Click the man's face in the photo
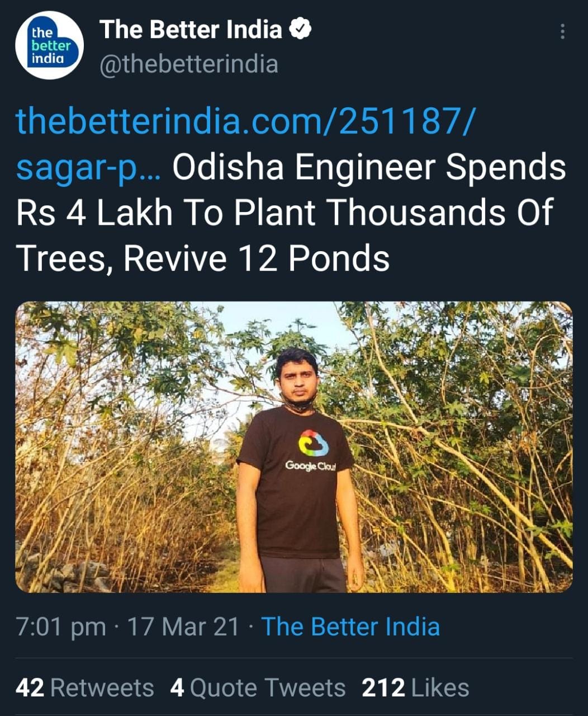 click(296, 378)
